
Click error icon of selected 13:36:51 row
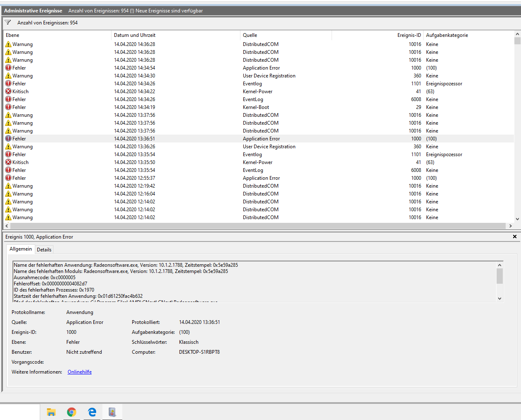tap(8, 139)
